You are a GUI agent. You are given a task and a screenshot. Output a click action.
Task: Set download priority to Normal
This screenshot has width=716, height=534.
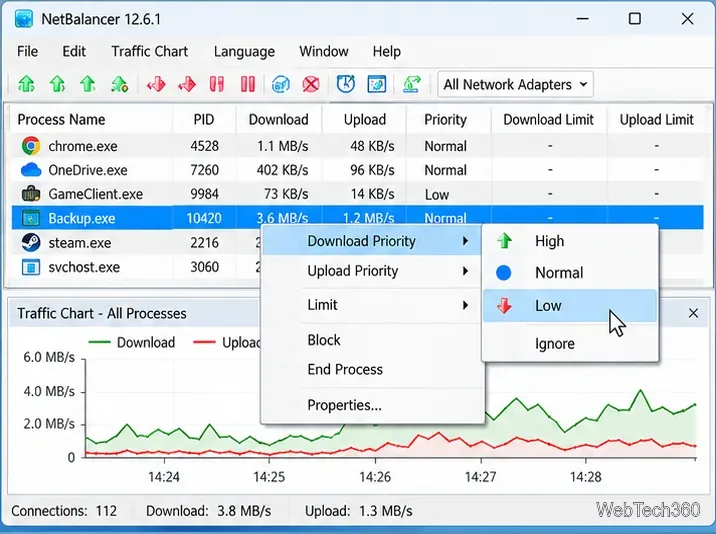[570, 273]
